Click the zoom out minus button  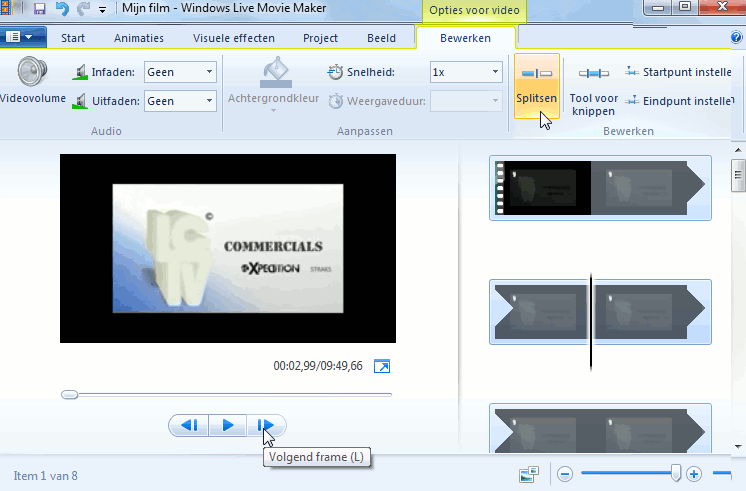pos(565,474)
